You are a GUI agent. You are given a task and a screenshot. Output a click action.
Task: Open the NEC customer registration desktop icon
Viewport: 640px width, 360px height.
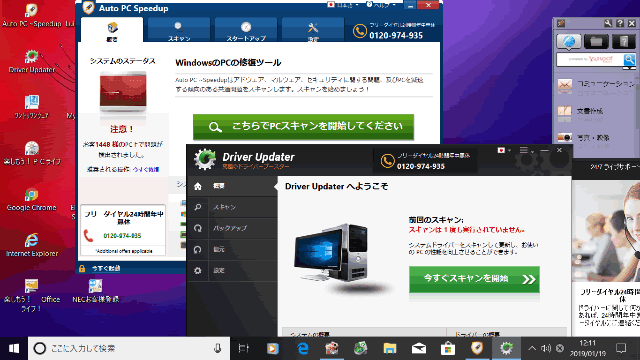pos(95,292)
